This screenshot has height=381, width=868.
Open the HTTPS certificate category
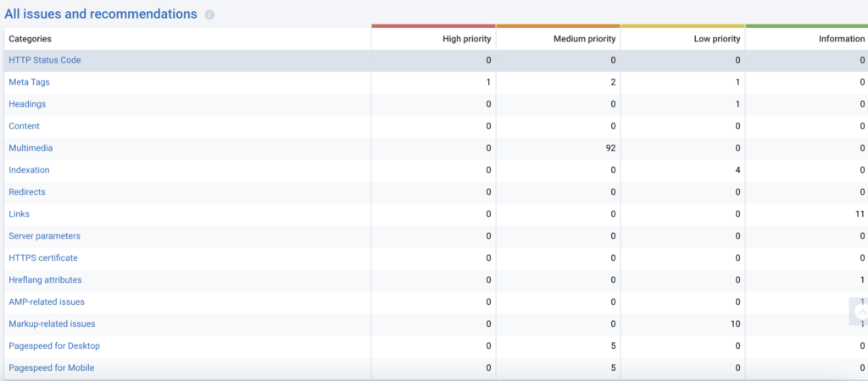[x=43, y=257]
